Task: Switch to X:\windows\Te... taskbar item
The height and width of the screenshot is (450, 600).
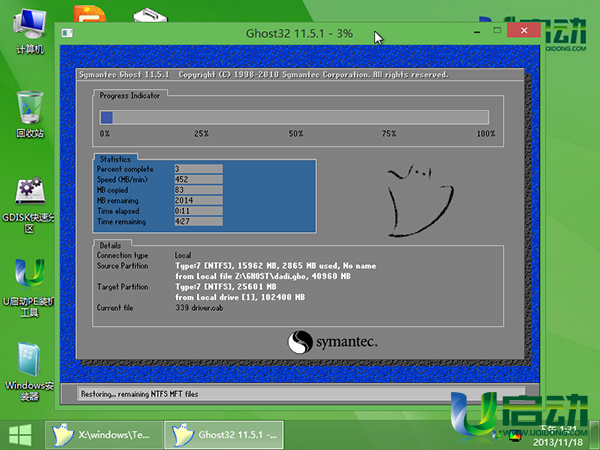Action: (x=104, y=435)
